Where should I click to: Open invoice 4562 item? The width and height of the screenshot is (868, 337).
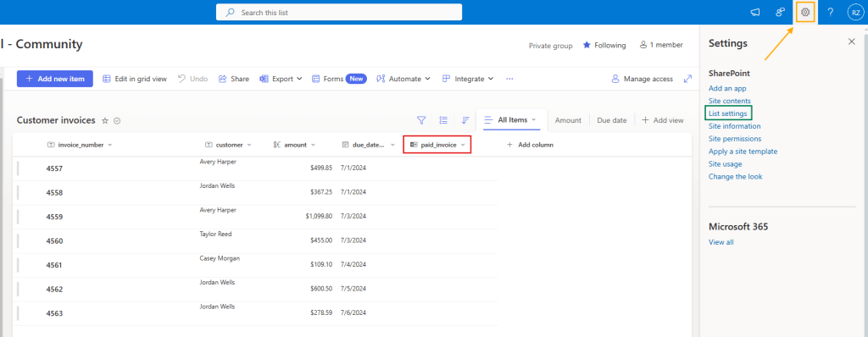click(x=54, y=290)
